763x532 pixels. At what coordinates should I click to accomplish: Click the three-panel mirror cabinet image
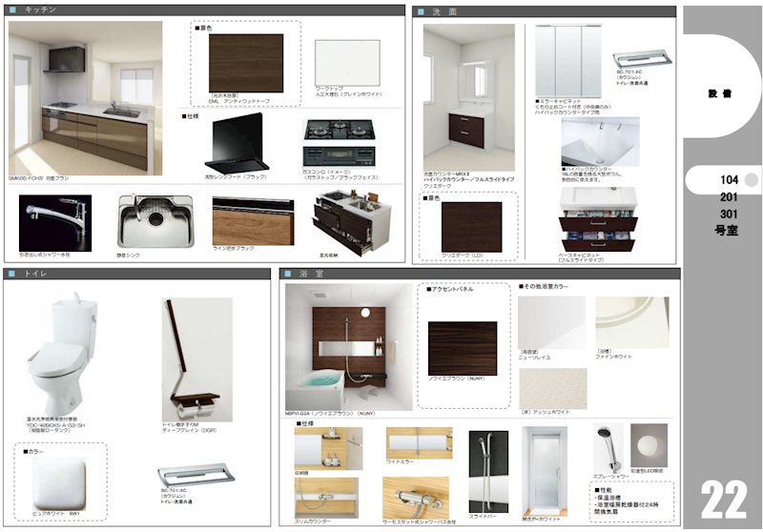point(567,60)
